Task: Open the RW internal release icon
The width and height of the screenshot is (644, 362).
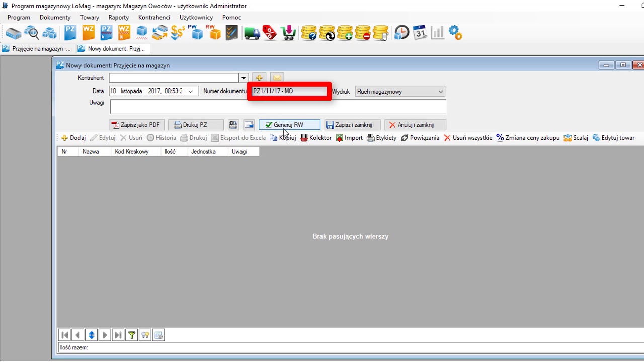Action: pos(213,33)
